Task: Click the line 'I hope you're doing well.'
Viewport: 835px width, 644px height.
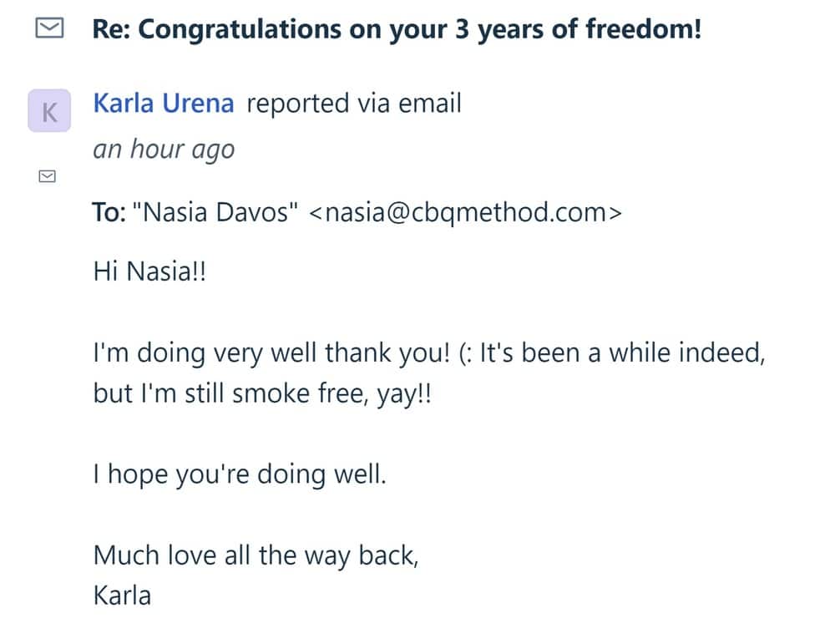Action: coord(240,474)
